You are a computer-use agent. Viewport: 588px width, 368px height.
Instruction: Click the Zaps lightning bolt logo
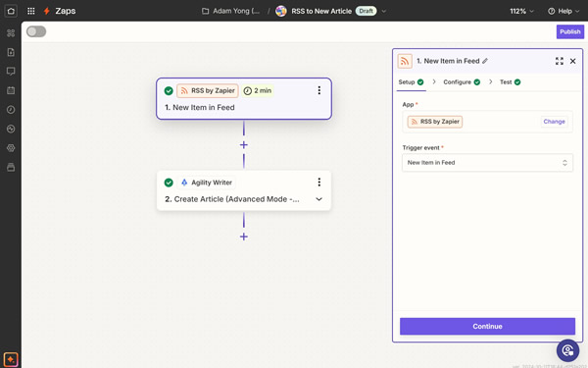point(47,11)
